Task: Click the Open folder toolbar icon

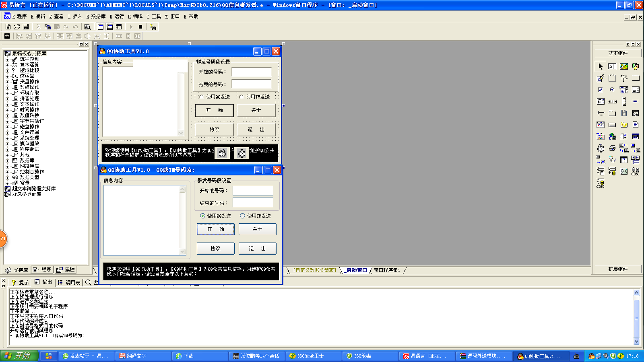Action: click(x=17, y=27)
